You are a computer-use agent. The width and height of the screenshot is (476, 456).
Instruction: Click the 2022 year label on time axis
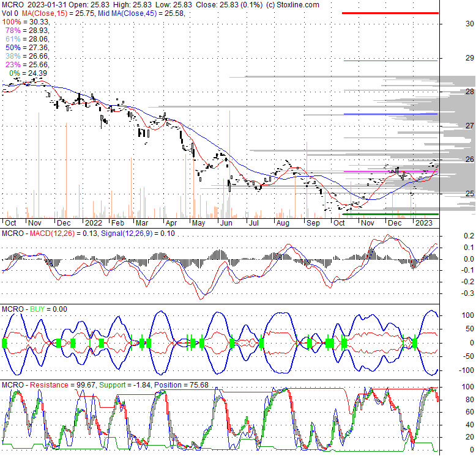[94, 223]
